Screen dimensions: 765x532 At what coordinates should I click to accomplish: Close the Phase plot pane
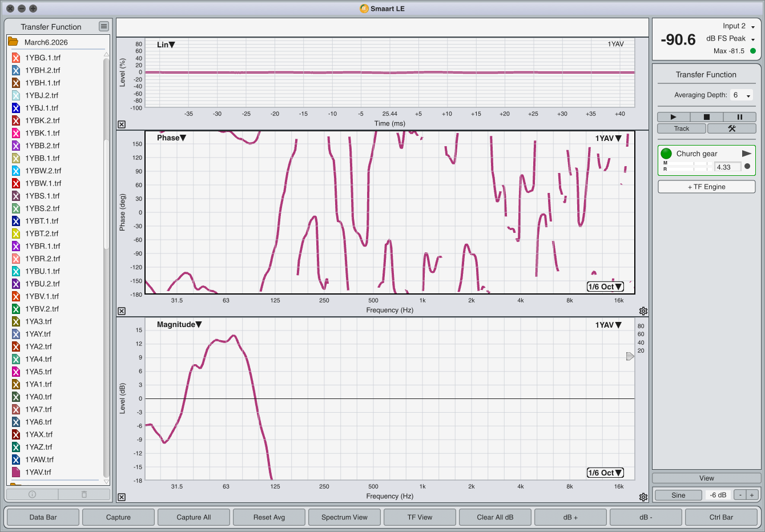(122, 311)
